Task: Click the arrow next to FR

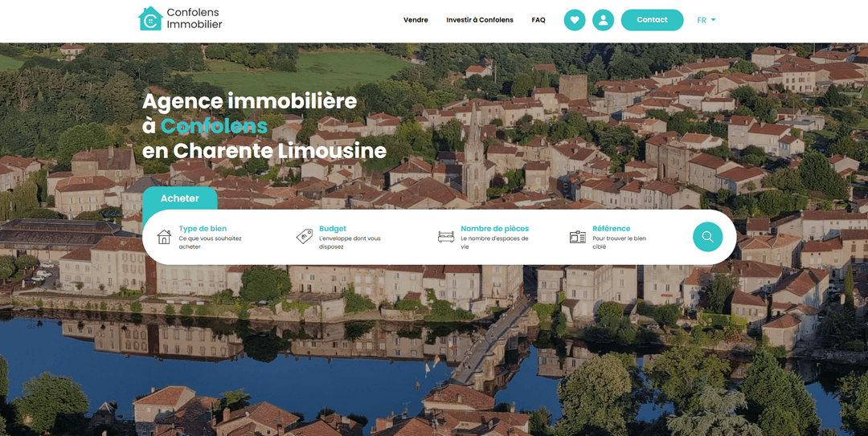Action: (x=714, y=20)
